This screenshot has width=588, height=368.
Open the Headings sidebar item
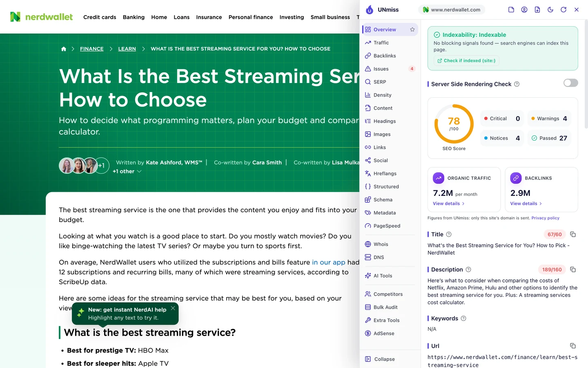coord(390,121)
